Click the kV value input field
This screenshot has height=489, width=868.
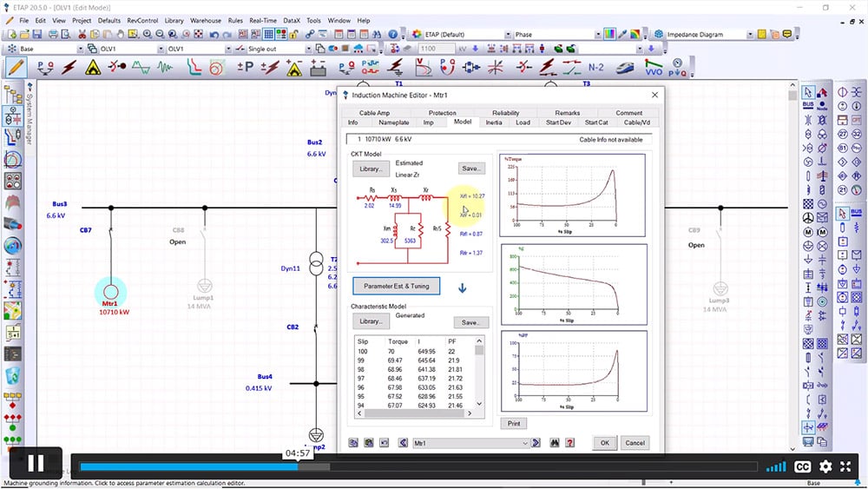[x=437, y=49]
